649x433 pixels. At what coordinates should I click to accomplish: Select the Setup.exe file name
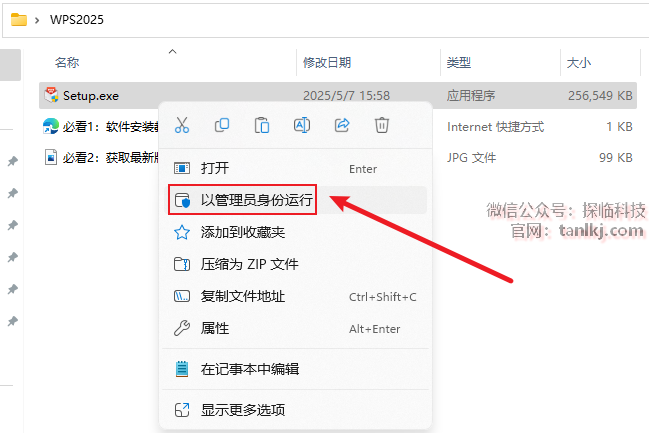(91, 96)
